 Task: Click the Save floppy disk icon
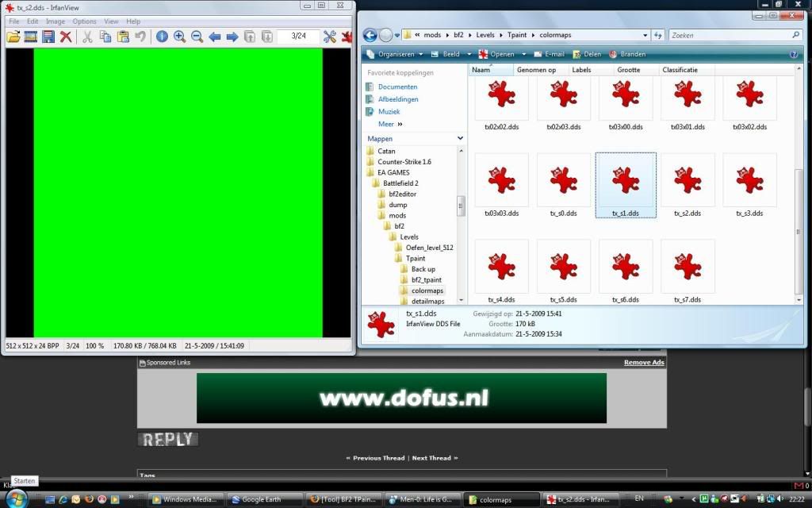[x=48, y=37]
